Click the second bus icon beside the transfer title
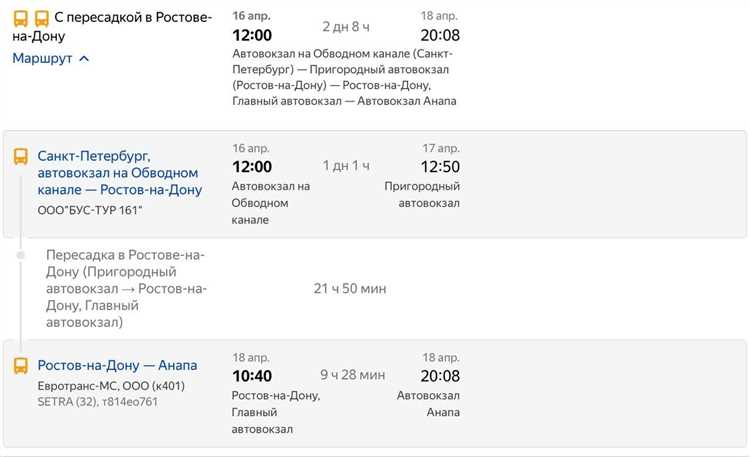 pos(42,19)
